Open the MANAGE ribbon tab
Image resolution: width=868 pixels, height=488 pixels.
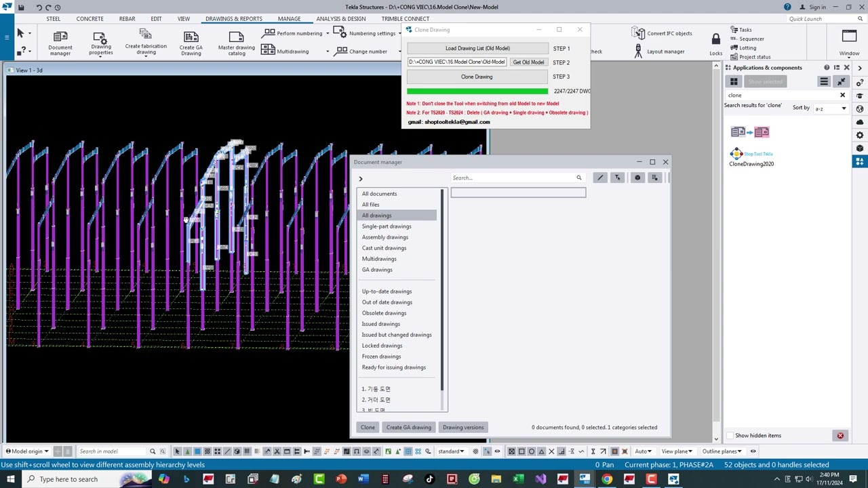coord(289,19)
